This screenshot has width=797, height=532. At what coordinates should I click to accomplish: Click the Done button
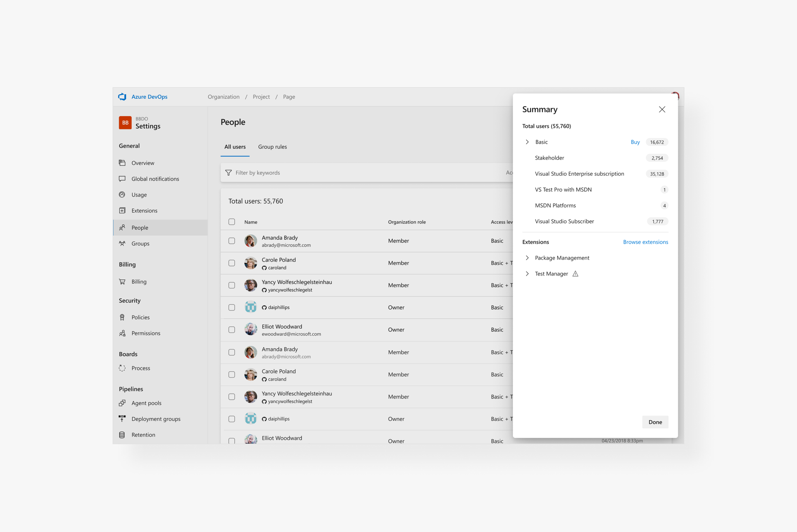[x=655, y=422]
